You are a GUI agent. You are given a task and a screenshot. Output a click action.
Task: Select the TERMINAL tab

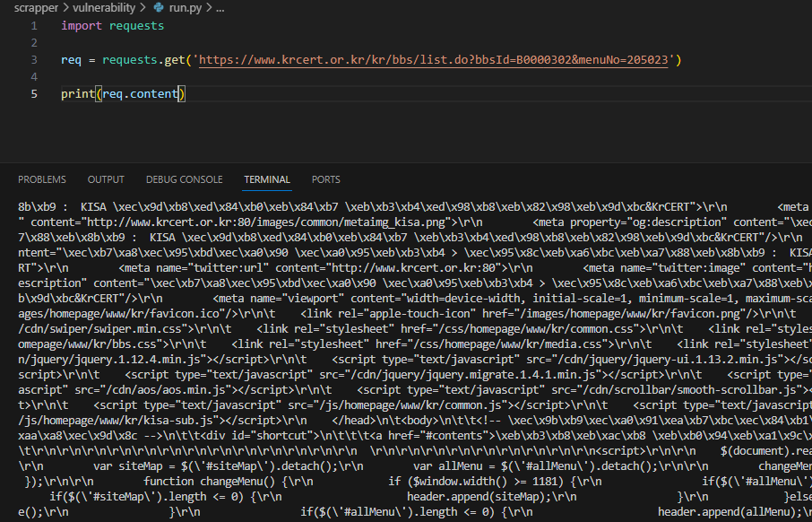coord(267,179)
